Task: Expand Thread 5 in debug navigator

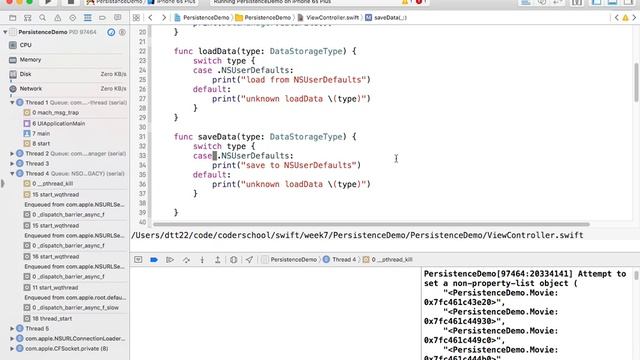Action: 12,329
